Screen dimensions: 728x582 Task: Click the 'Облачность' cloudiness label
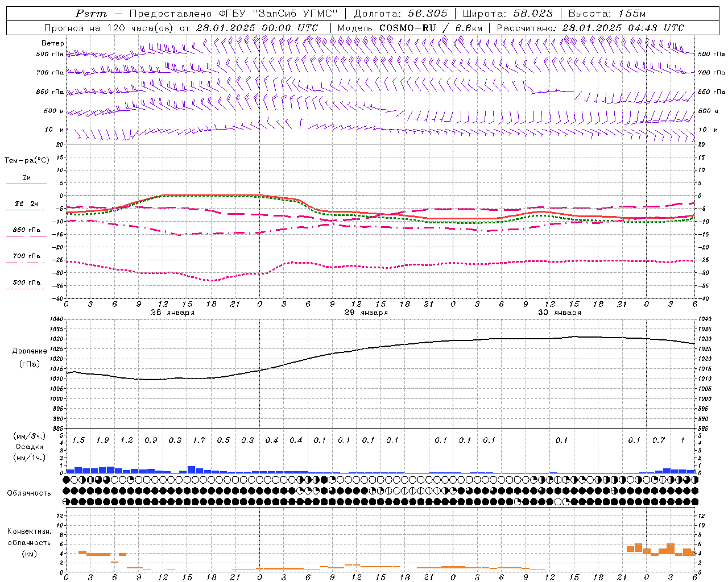point(29,493)
